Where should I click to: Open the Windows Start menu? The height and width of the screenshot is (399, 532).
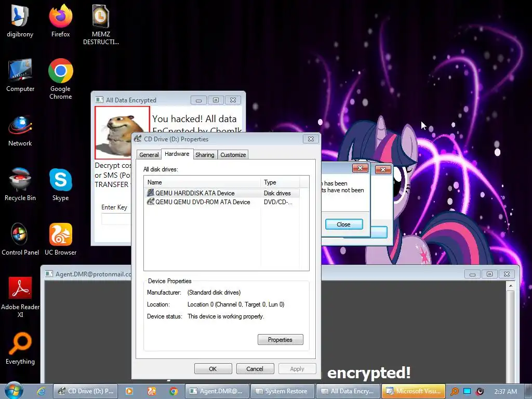[14, 391]
